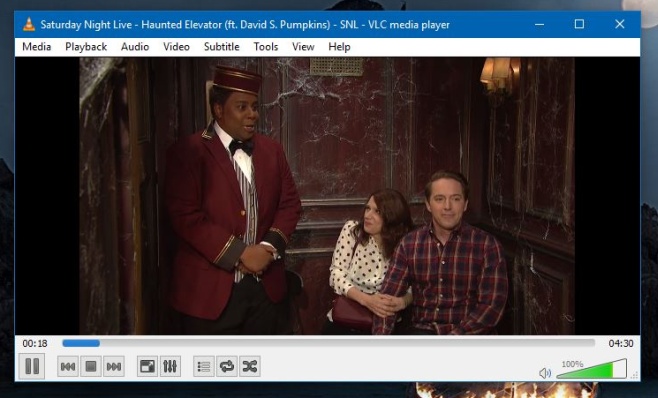The height and width of the screenshot is (398, 658).
Task: Skip to next media track
Action: 114,367
